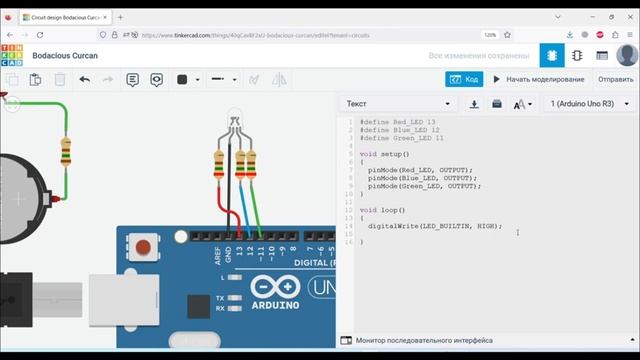
Task: Open browser extensions puzzle icon
Action: pos(615,35)
